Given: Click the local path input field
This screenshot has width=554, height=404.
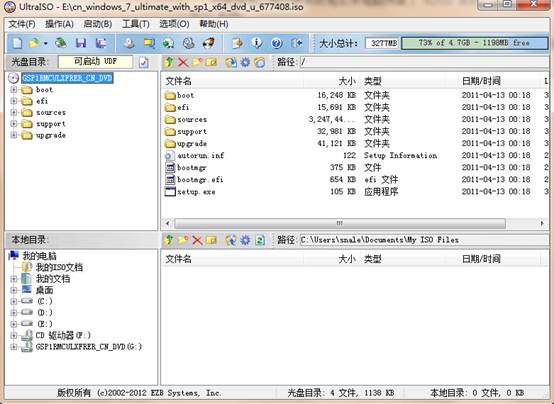Looking at the screenshot, I should point(424,240).
